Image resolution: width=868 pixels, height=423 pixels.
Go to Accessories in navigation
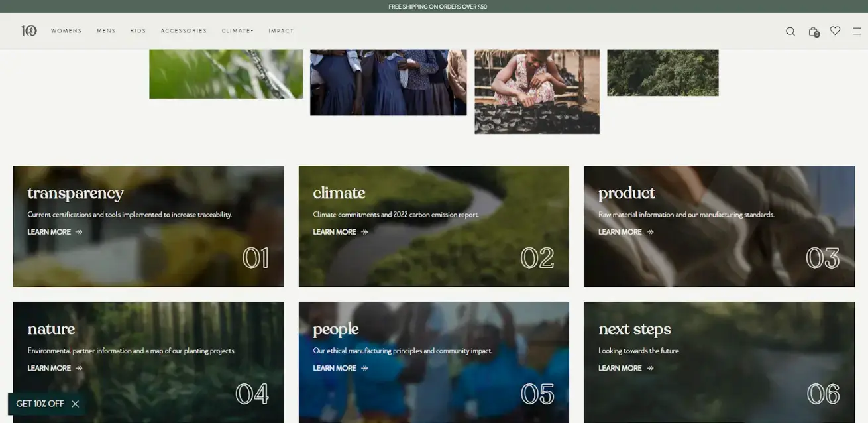184,31
